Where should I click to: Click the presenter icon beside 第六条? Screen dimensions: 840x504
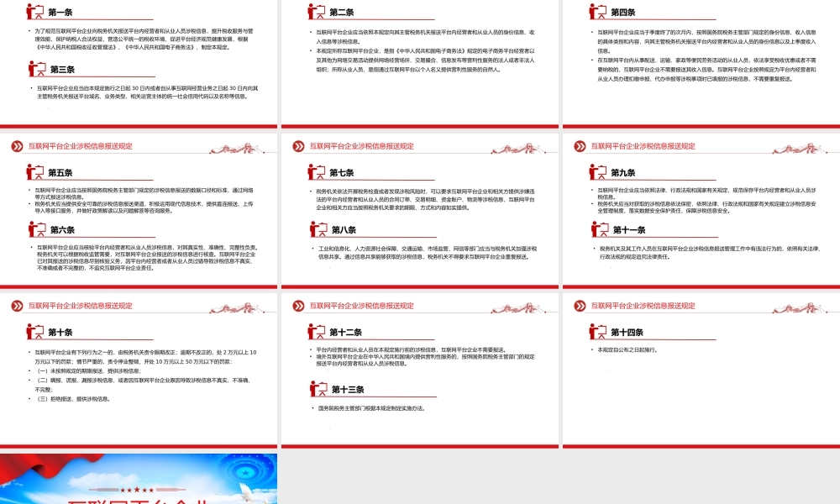(x=35, y=229)
